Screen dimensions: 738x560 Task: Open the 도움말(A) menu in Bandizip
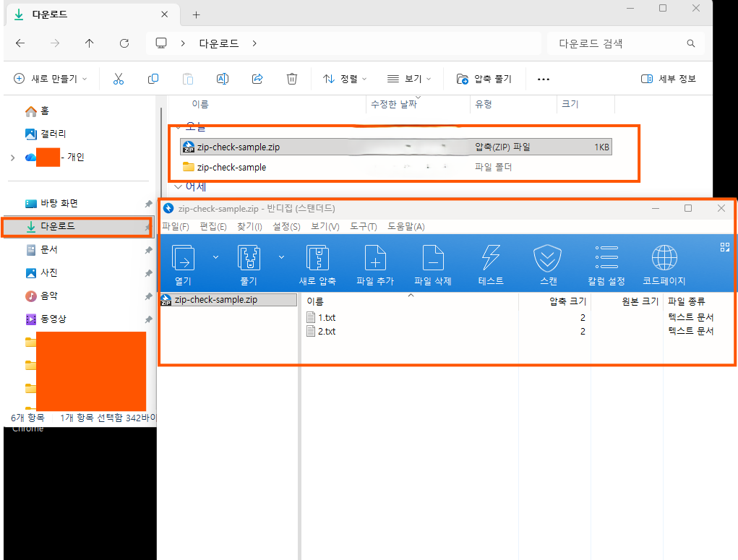point(406,226)
